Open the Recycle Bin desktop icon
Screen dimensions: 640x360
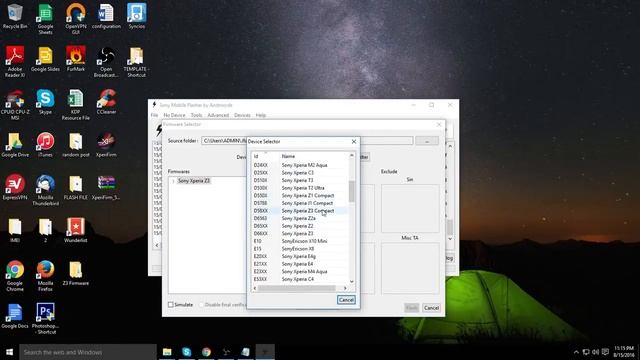[x=15, y=16]
